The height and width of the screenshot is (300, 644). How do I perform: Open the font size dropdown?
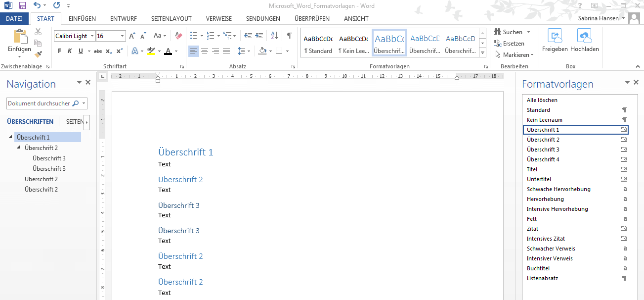click(x=123, y=36)
